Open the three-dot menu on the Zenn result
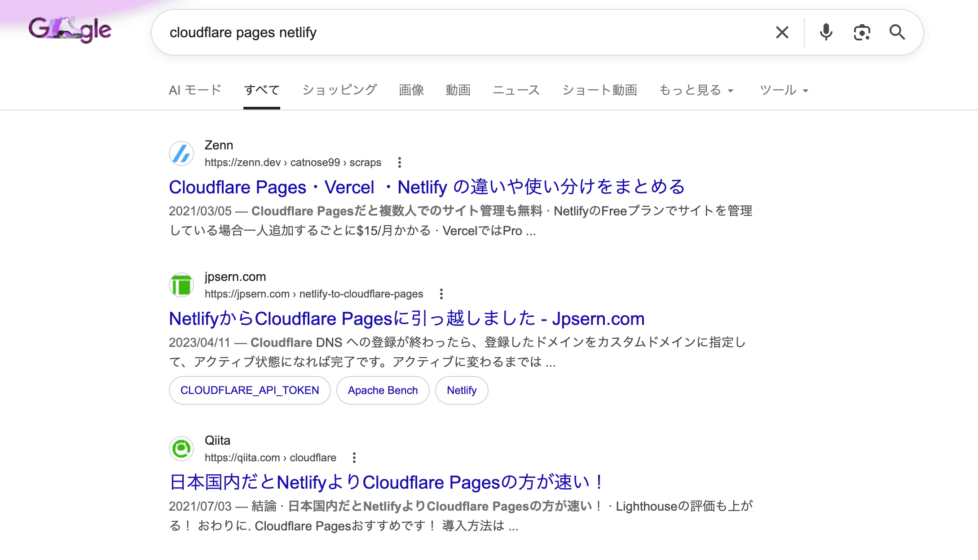978x560 pixels. (x=399, y=162)
